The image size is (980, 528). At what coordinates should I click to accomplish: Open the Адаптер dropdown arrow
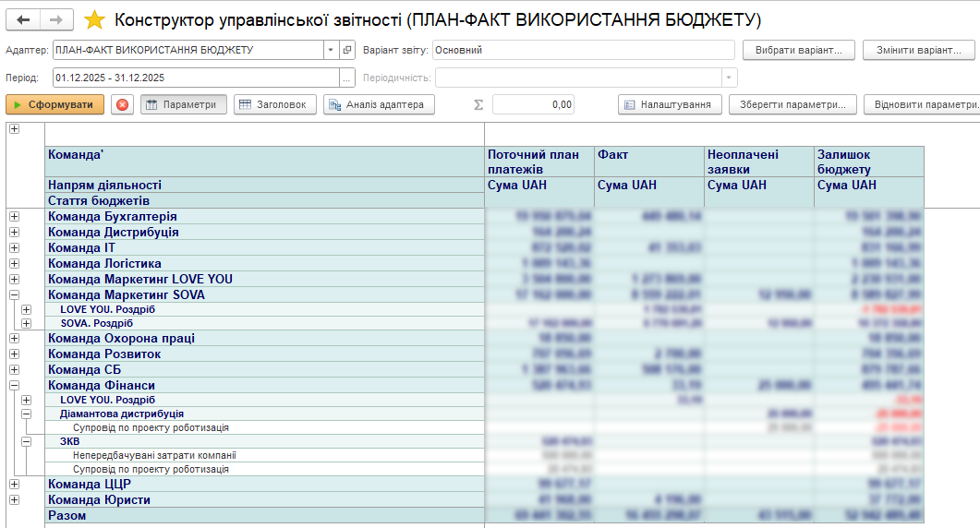click(332, 50)
